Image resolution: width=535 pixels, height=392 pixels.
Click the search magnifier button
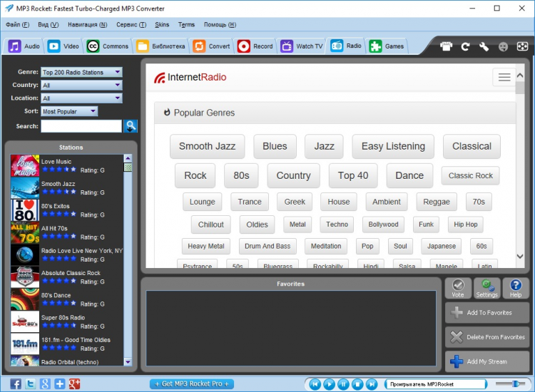point(131,126)
